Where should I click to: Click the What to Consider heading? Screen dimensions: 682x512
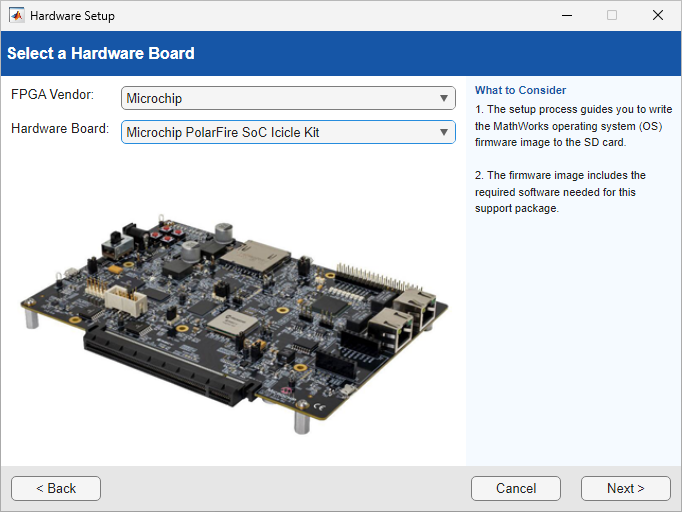pos(520,90)
